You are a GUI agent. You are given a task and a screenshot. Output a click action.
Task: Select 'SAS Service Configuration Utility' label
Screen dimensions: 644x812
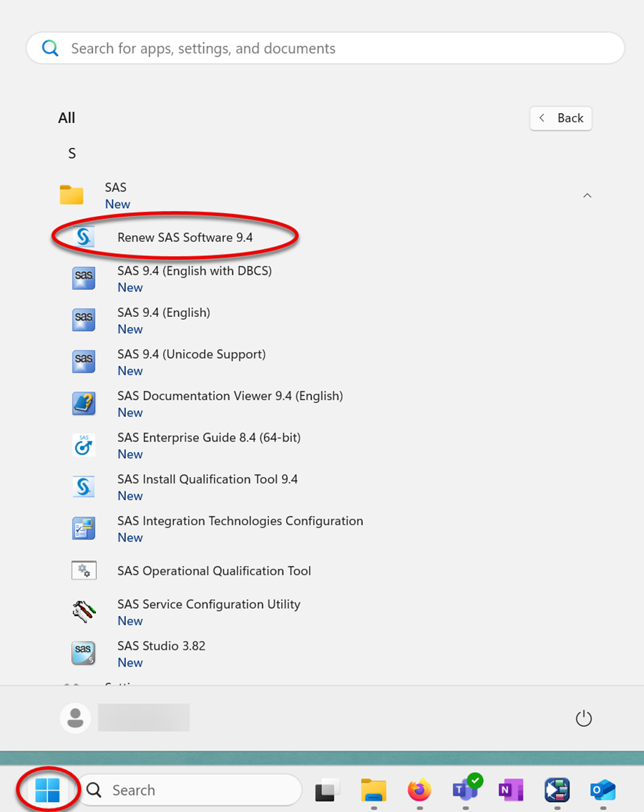pyautogui.click(x=209, y=605)
